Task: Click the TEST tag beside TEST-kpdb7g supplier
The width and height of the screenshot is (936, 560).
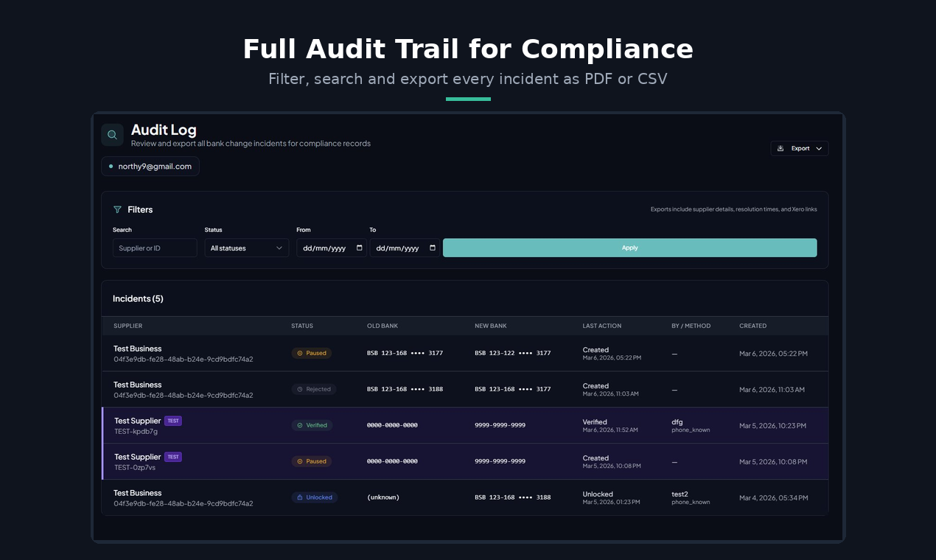Action: (x=173, y=421)
